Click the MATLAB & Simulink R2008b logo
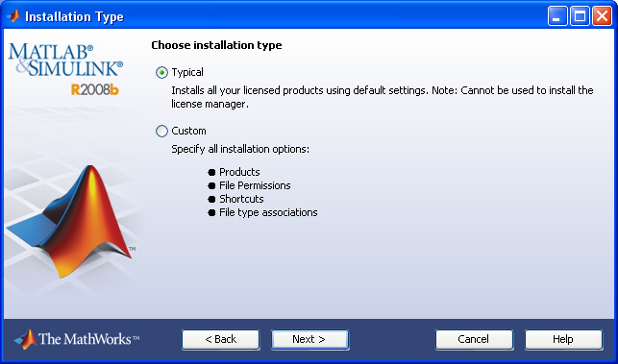The image size is (618, 364). pyautogui.click(x=65, y=69)
